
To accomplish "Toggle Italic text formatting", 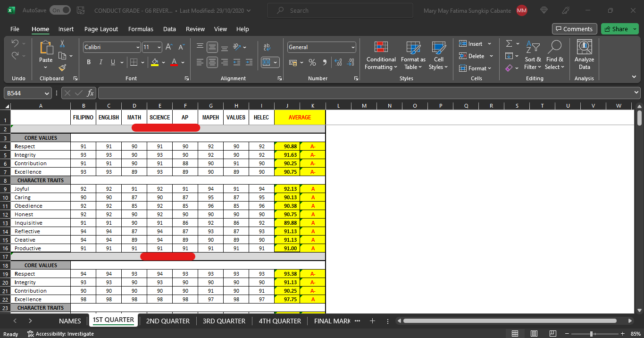I will pyautogui.click(x=100, y=62).
